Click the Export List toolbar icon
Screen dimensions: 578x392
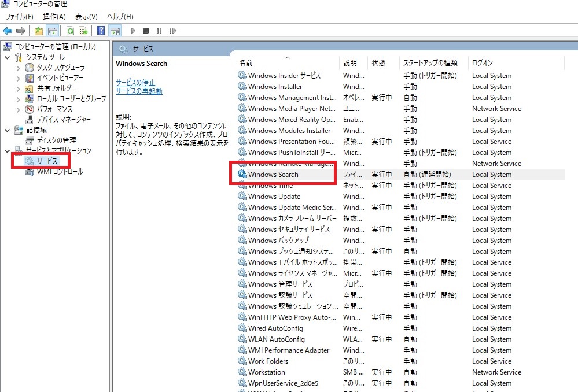tap(83, 31)
